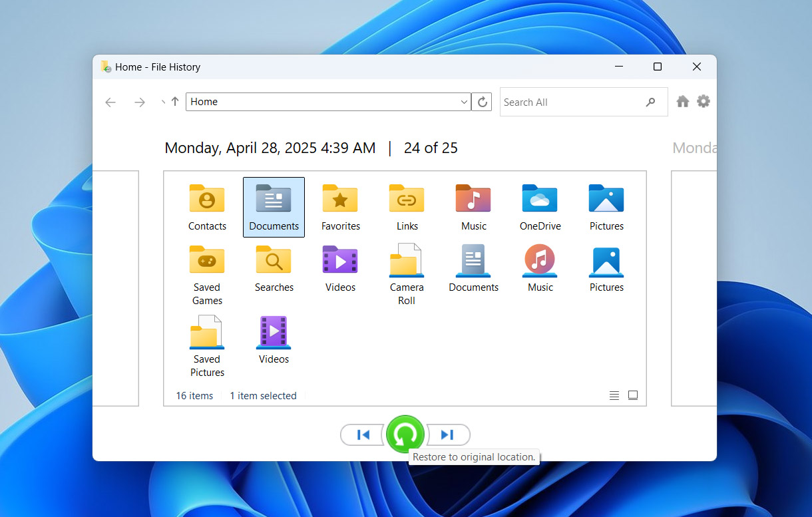This screenshot has height=517, width=812.
Task: Switch to large icons view
Action: point(633,395)
